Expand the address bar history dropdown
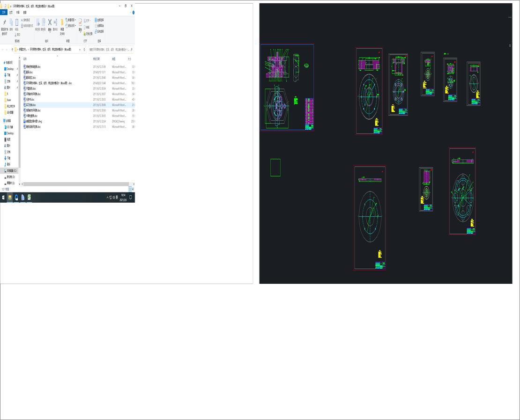Viewport: 520px width, 420px height. pyautogui.click(x=80, y=49)
